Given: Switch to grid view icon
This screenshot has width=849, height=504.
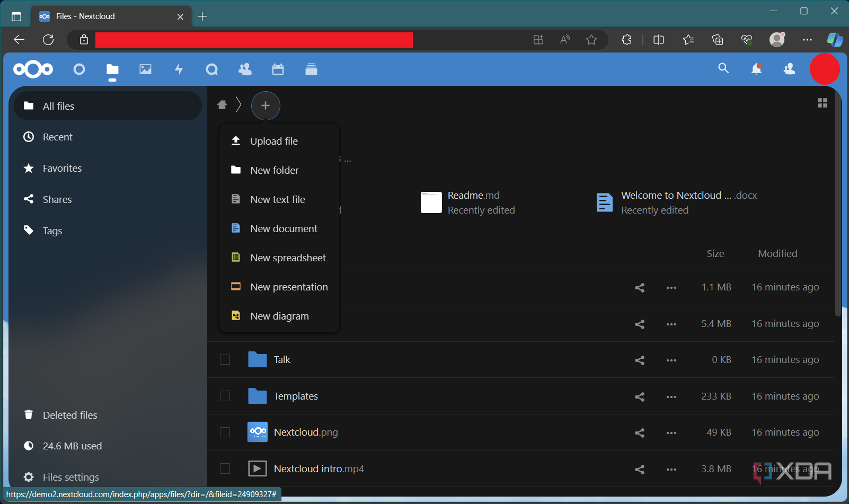Looking at the screenshot, I should [x=822, y=103].
